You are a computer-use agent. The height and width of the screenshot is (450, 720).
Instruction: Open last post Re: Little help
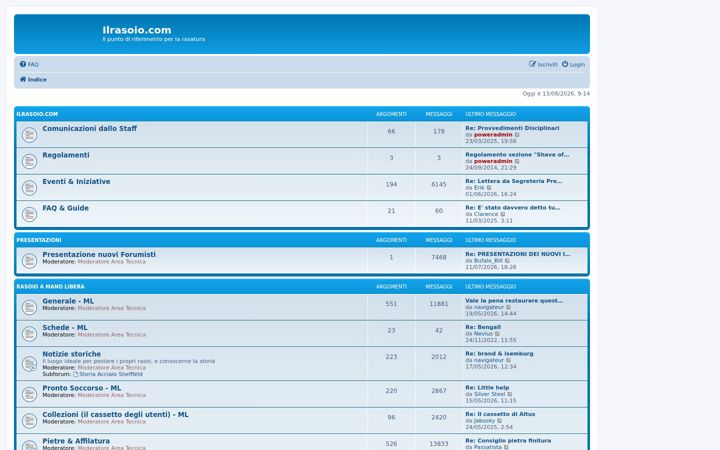[487, 388]
